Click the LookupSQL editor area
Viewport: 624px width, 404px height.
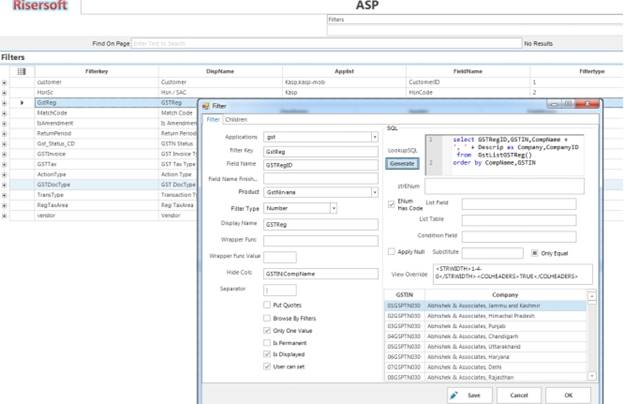[x=505, y=155]
